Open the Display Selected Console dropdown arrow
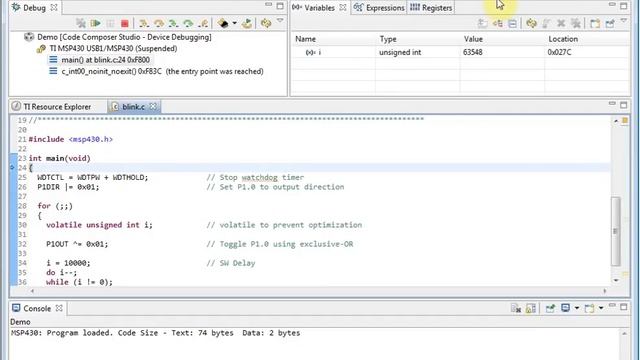 click(x=577, y=308)
